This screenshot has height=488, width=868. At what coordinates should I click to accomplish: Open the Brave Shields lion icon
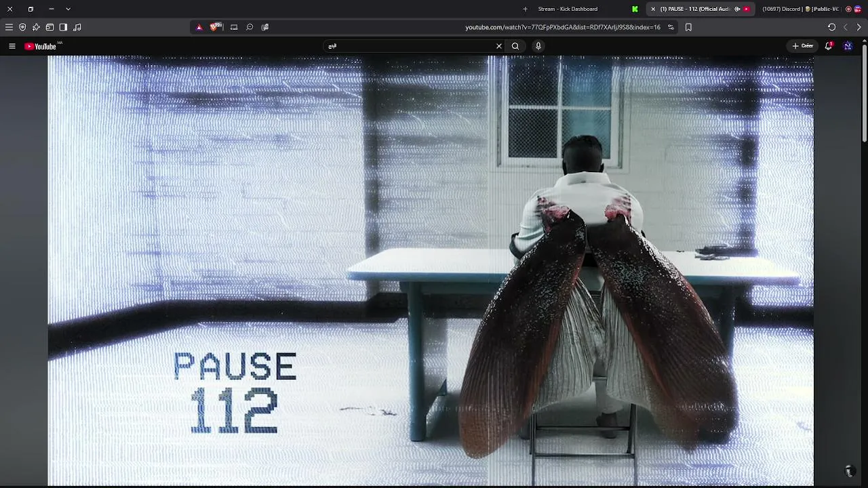point(216,27)
